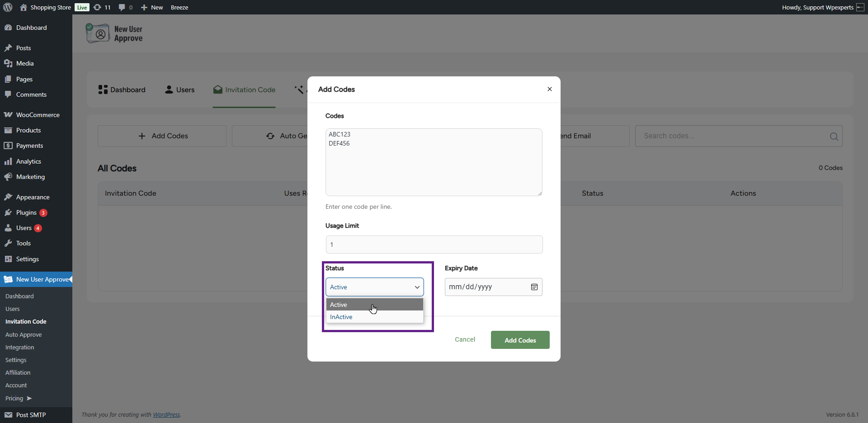The width and height of the screenshot is (868, 423).
Task: Switch to the Users tab
Action: 179,90
